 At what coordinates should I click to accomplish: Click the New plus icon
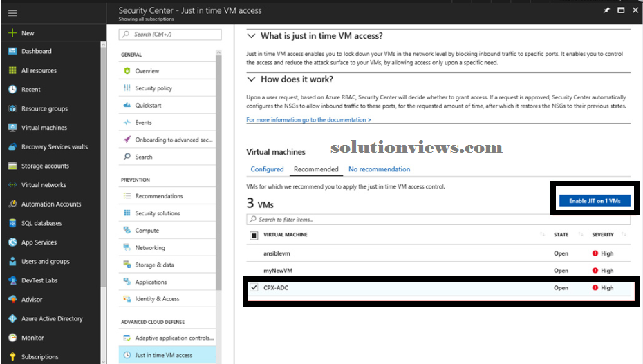click(x=12, y=32)
